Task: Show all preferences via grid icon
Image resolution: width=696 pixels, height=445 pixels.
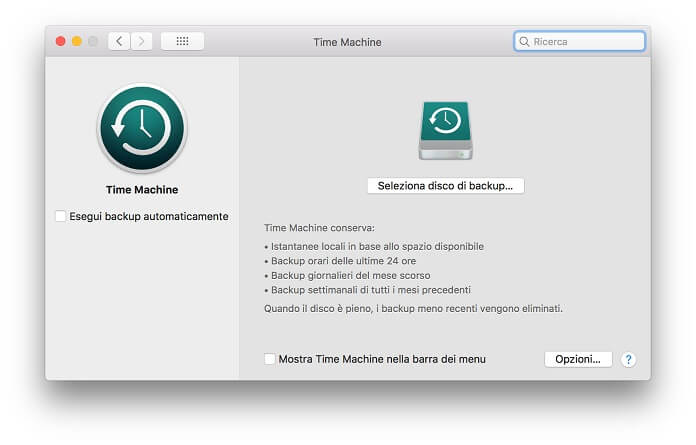Action: pyautogui.click(x=182, y=41)
